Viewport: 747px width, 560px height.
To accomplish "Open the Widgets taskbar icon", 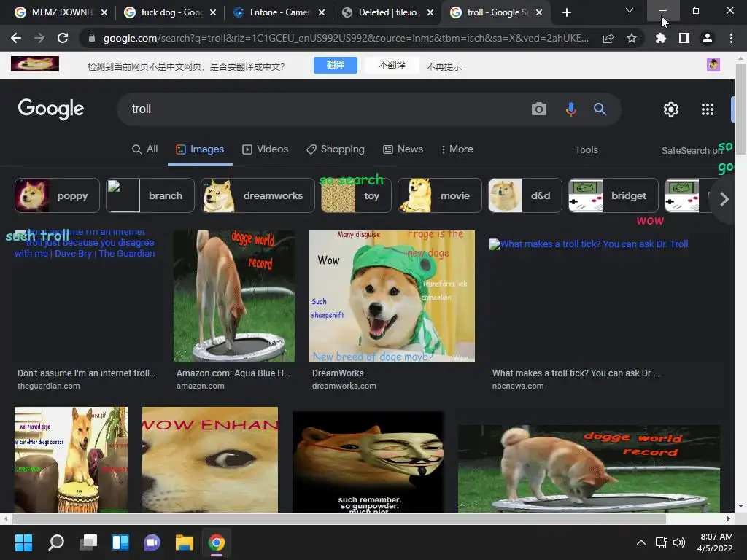I will 120,542.
